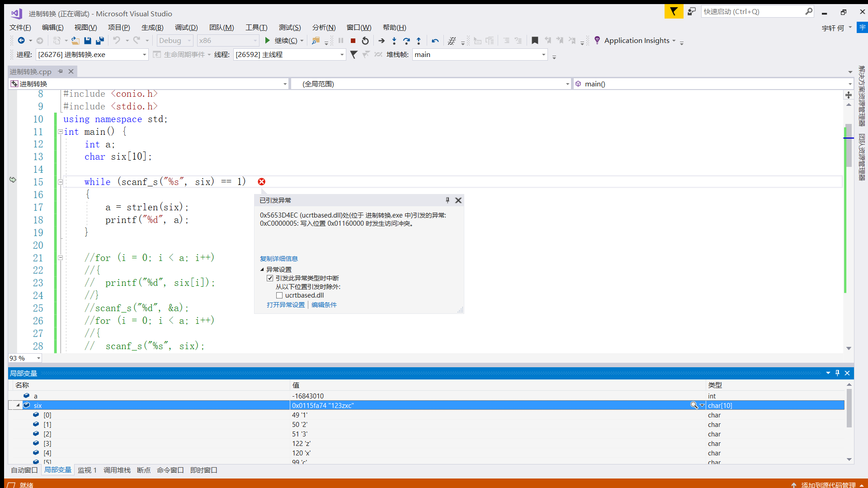Collapse the six variable tree node
The width and height of the screenshot is (868, 488).
coord(18,405)
